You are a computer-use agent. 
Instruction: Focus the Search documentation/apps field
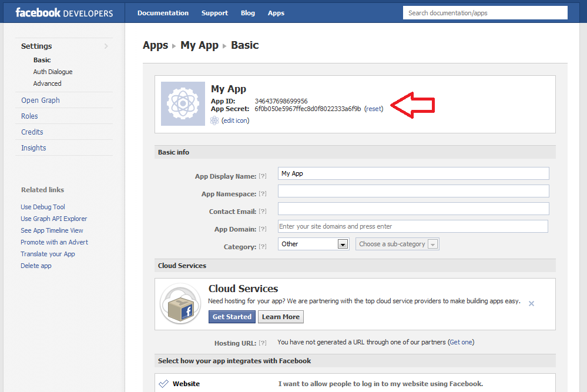485,13
